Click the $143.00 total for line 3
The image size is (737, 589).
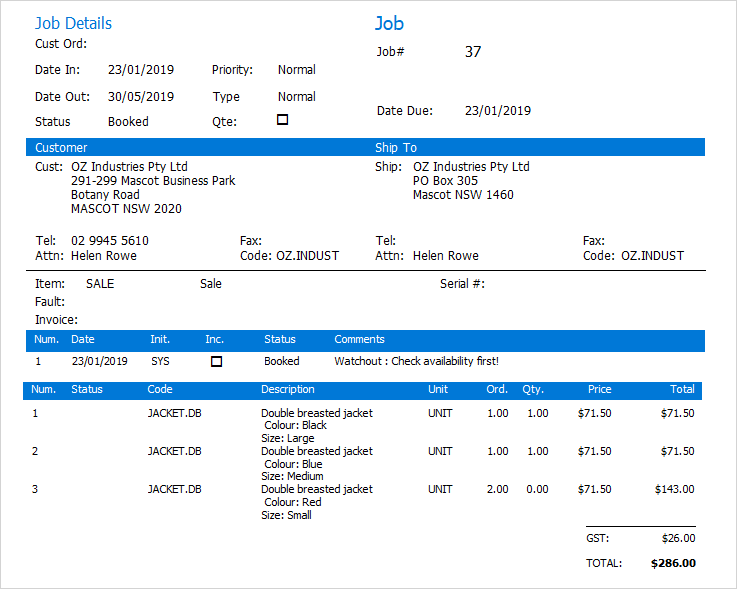click(x=675, y=490)
